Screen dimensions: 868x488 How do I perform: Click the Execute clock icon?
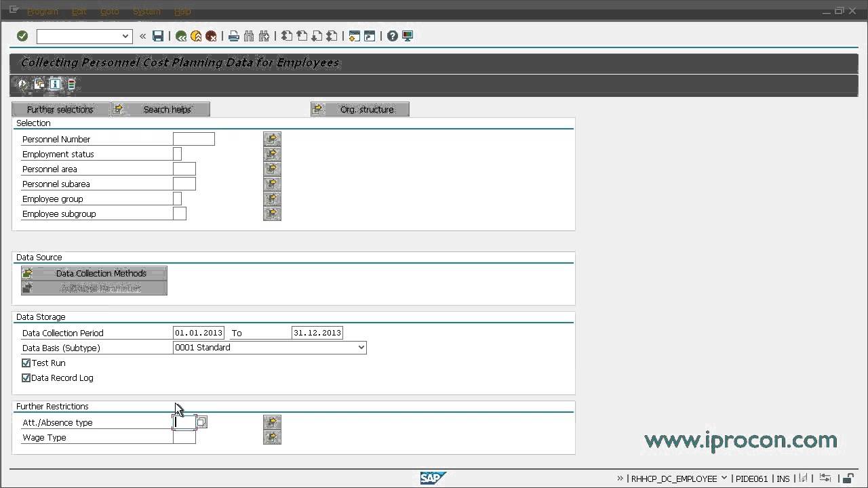23,84
